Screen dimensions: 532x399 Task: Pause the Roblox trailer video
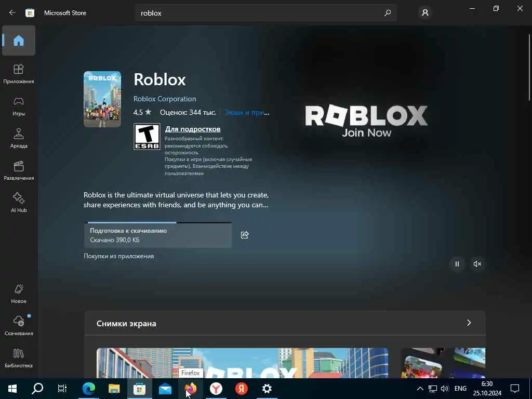pos(457,264)
